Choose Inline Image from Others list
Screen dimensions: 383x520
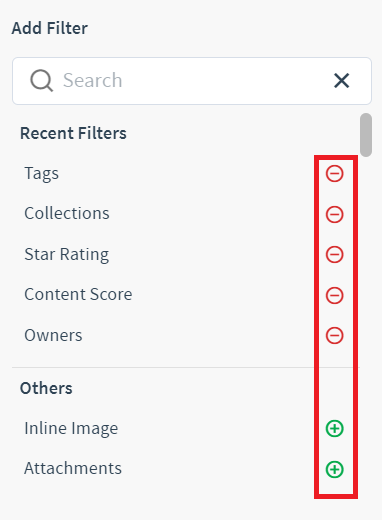(x=71, y=429)
